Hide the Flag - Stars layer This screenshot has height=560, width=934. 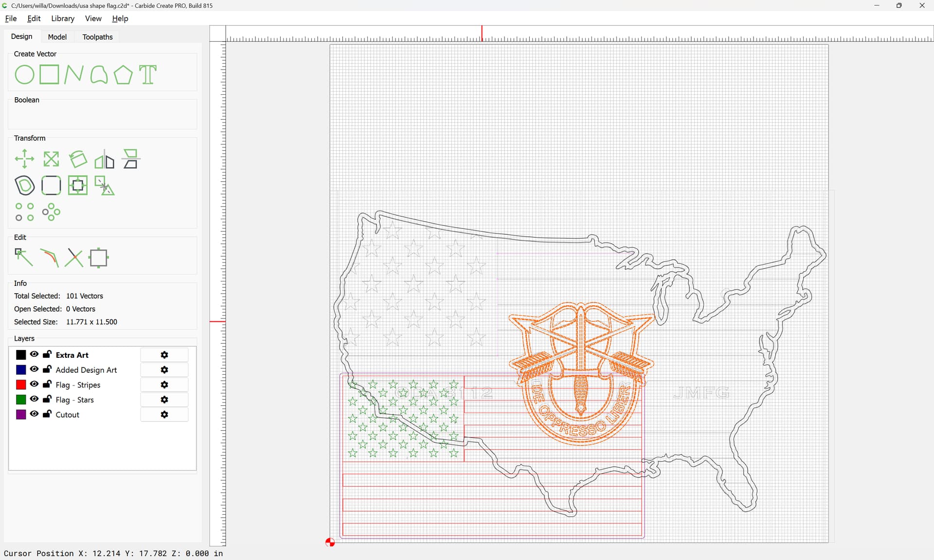(34, 399)
